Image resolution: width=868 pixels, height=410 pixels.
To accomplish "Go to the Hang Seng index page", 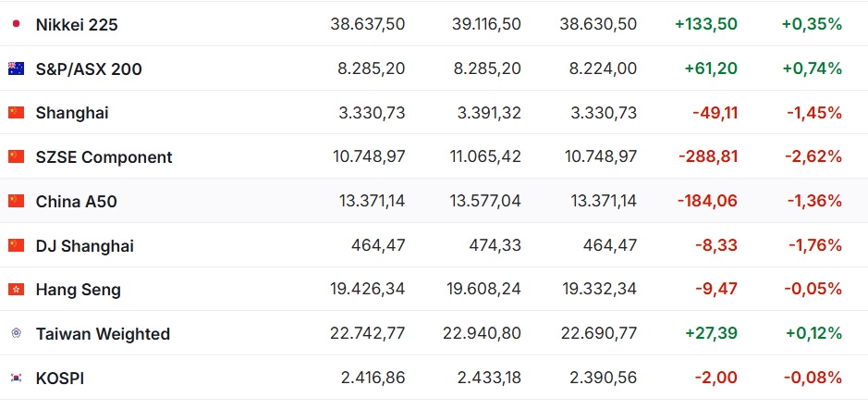I will [x=78, y=290].
